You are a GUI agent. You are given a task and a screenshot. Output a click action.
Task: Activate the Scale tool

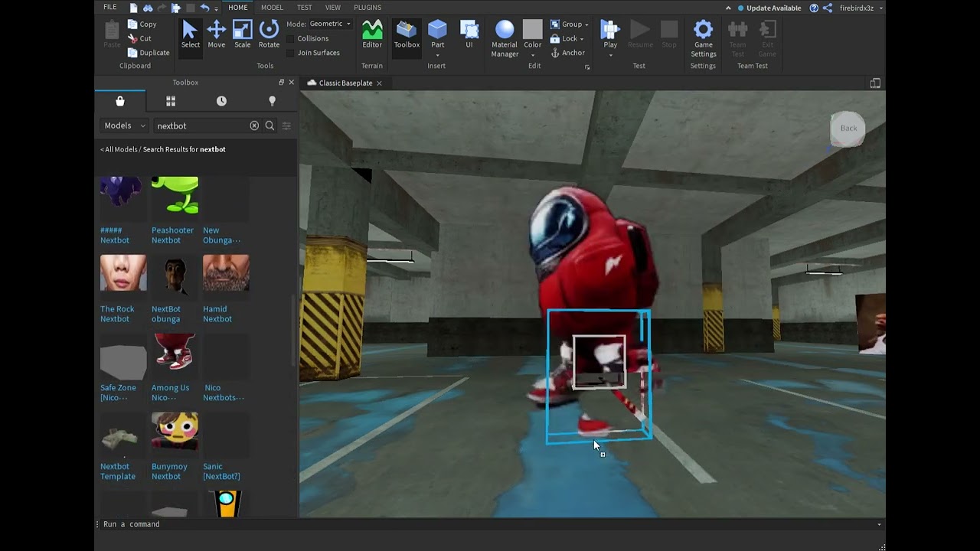click(x=243, y=34)
